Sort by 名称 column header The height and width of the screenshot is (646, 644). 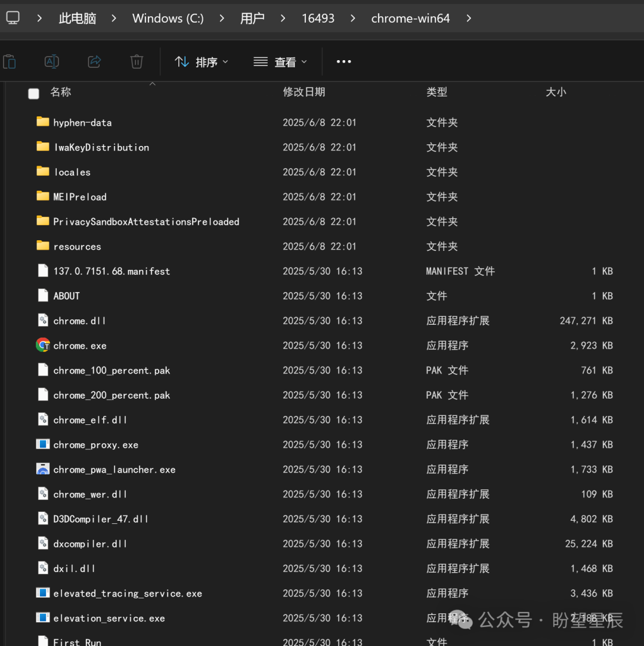(61, 92)
